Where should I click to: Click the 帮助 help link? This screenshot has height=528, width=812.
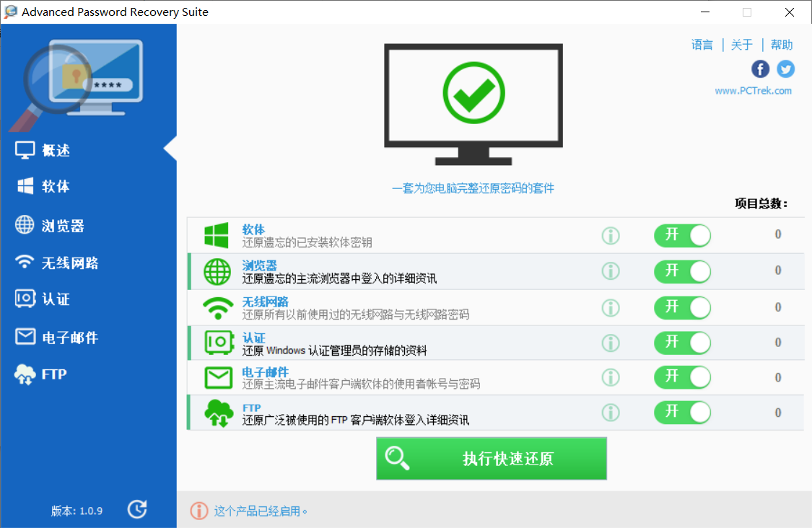coord(781,45)
